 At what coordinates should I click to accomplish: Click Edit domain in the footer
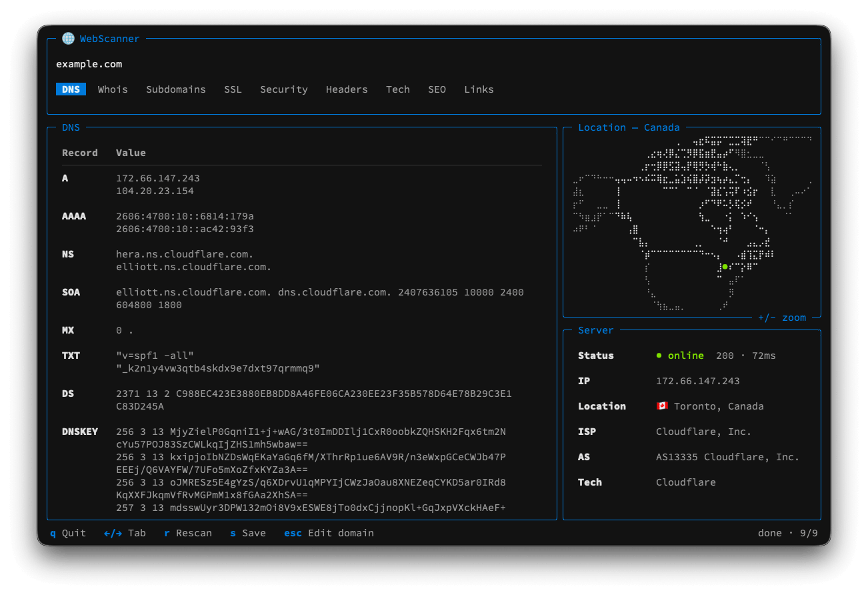329,533
